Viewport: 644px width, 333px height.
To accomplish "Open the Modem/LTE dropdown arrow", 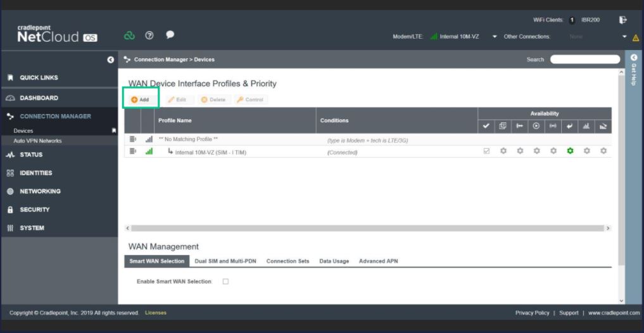I will click(x=495, y=37).
